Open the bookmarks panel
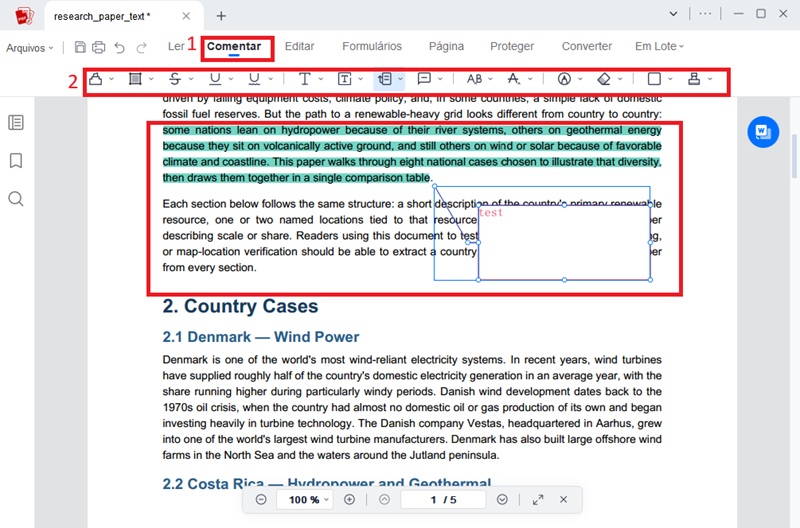Viewport: 800px width, 528px height. pyautogui.click(x=16, y=161)
